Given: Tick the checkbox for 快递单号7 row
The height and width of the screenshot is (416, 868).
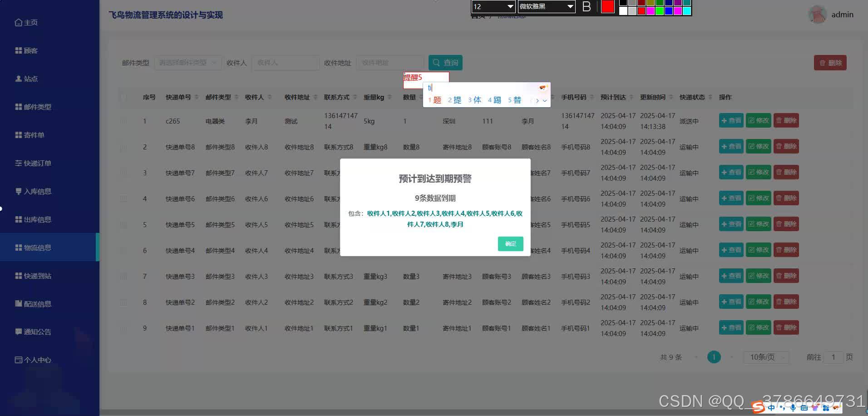Looking at the screenshot, I should (x=123, y=173).
